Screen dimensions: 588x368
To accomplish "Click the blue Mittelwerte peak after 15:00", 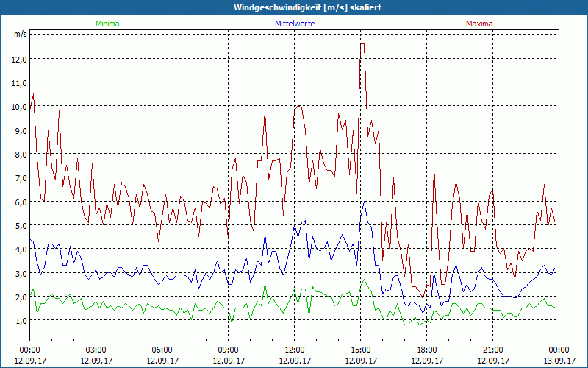I will (x=364, y=202).
